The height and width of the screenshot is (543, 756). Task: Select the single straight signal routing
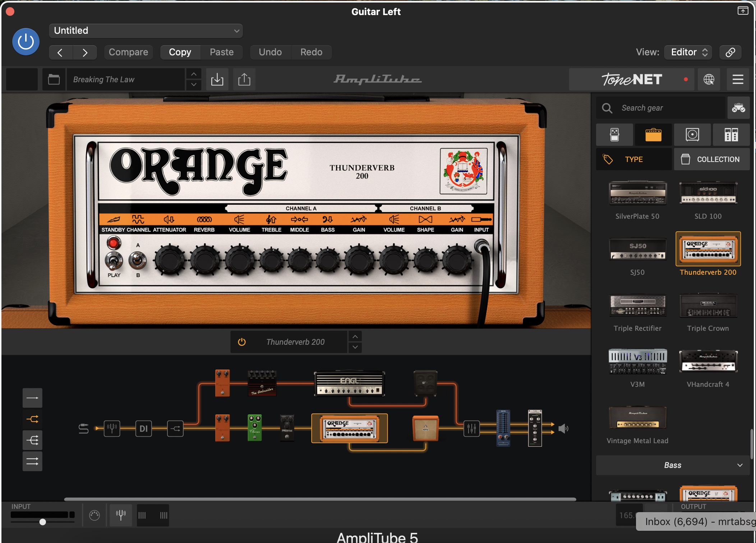pos(32,398)
